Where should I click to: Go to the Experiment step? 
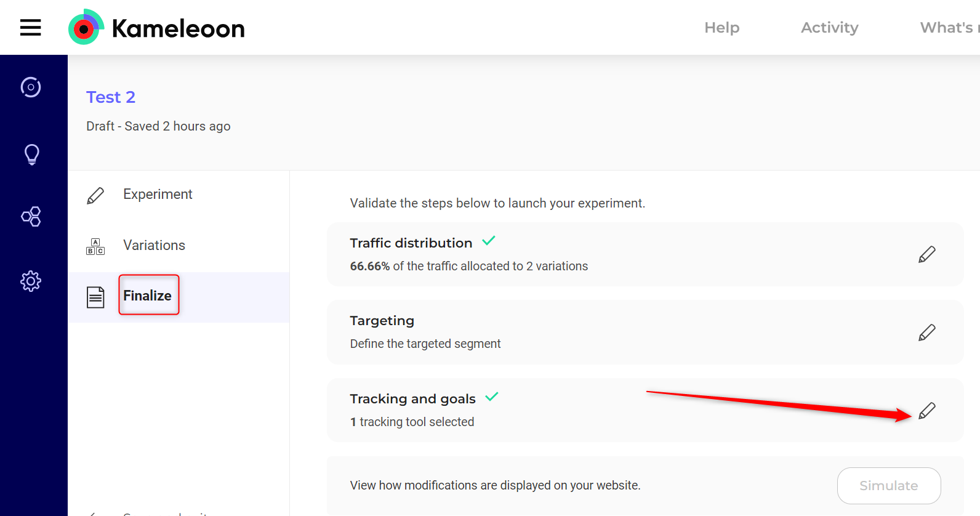pyautogui.click(x=158, y=195)
